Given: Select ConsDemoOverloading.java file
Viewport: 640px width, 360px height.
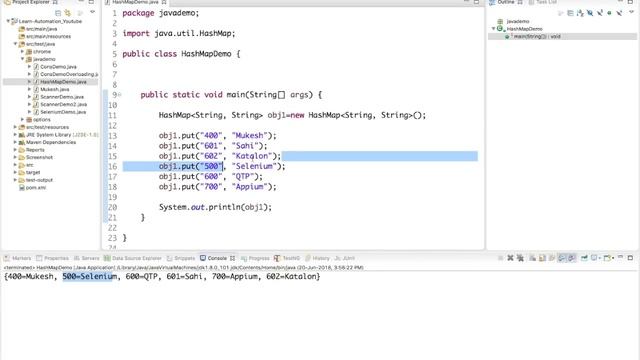Looking at the screenshot, I should coord(69,74).
